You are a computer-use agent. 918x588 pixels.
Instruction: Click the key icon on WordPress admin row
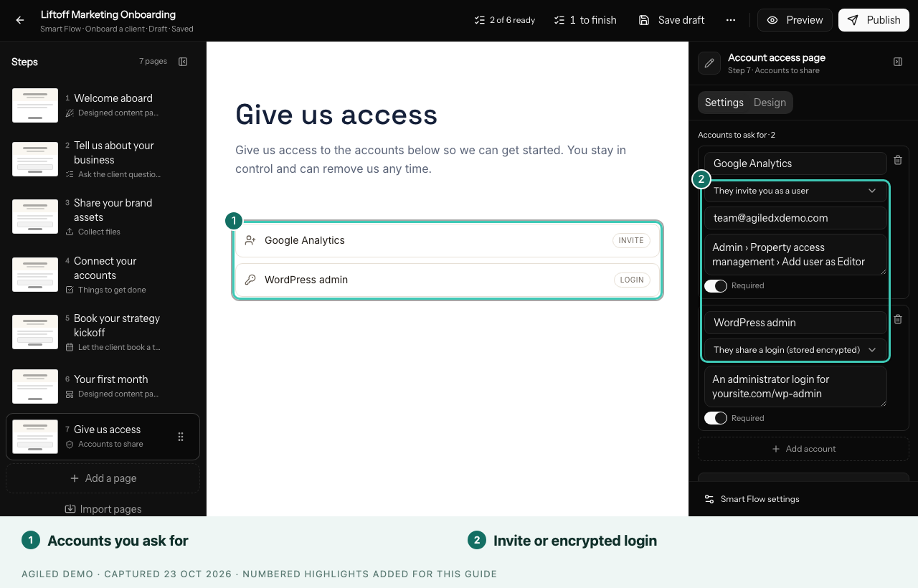pyautogui.click(x=250, y=280)
